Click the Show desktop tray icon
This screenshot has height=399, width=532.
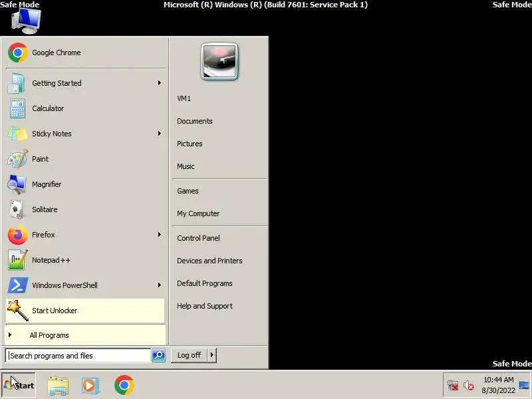(x=524, y=385)
